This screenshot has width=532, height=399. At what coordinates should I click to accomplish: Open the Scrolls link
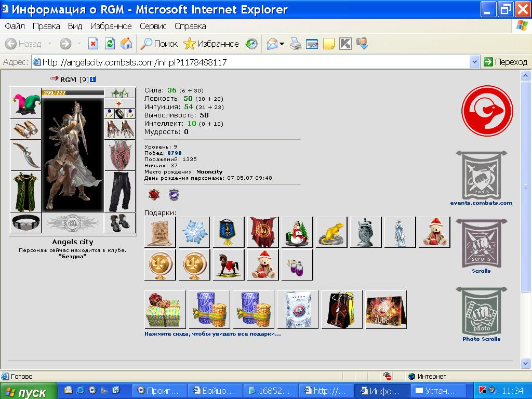[481, 271]
